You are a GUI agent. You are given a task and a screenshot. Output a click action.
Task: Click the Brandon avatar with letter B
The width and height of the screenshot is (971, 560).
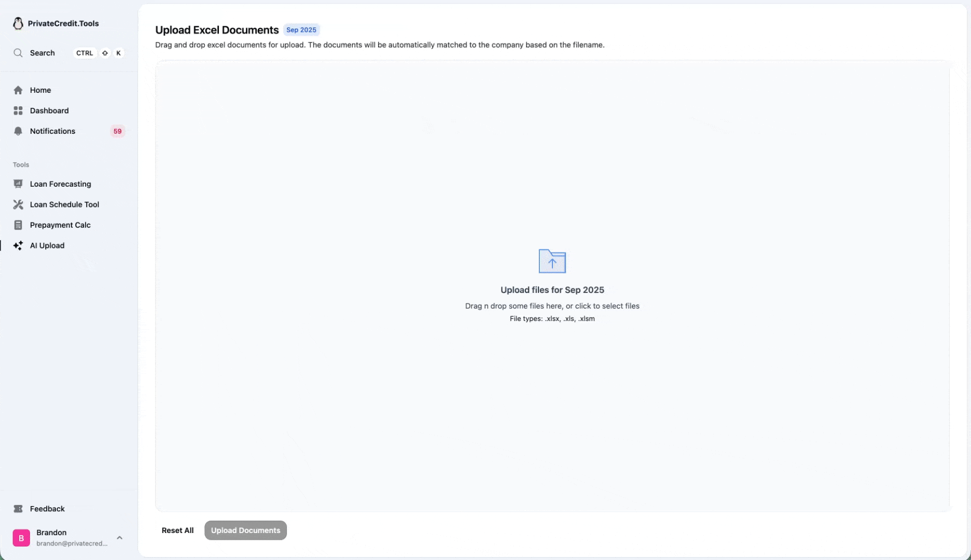(x=21, y=538)
